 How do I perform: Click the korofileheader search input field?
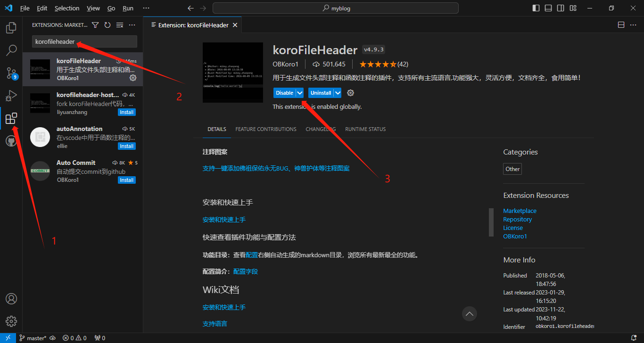(x=84, y=41)
